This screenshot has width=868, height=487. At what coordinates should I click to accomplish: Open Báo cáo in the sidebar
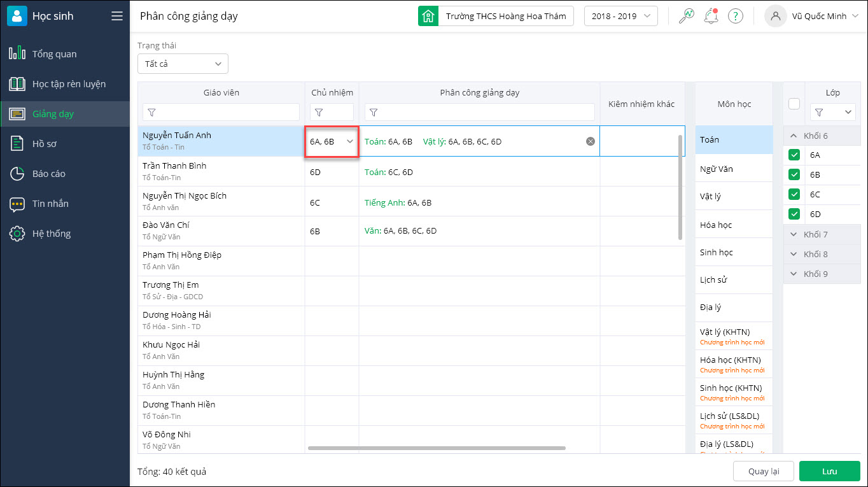click(x=49, y=174)
